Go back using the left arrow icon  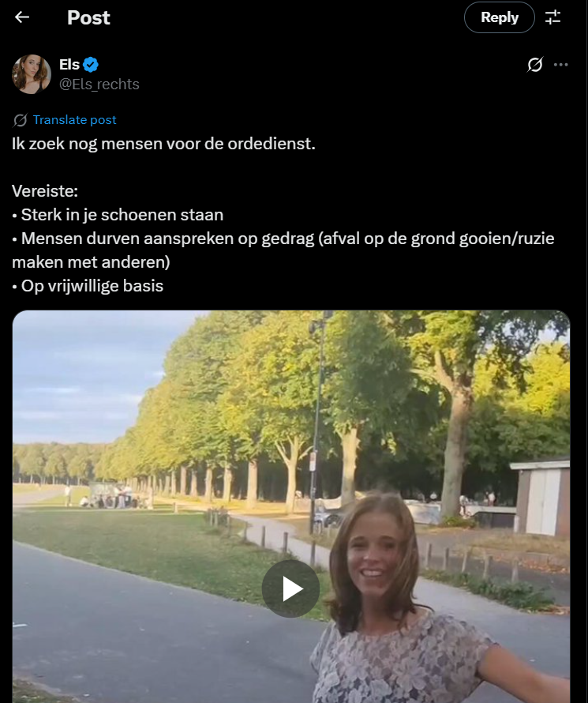tap(21, 17)
